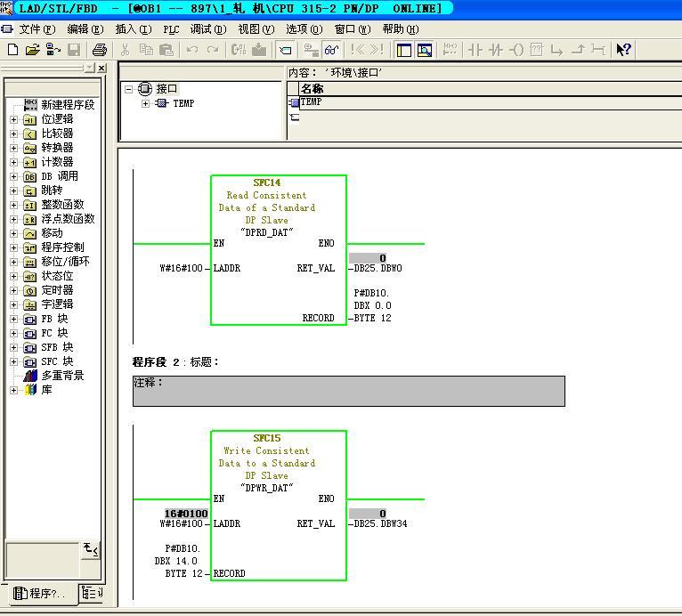The width and height of the screenshot is (682, 616).
Task: Expand the DB 调用 tree folder
Action: point(14,177)
